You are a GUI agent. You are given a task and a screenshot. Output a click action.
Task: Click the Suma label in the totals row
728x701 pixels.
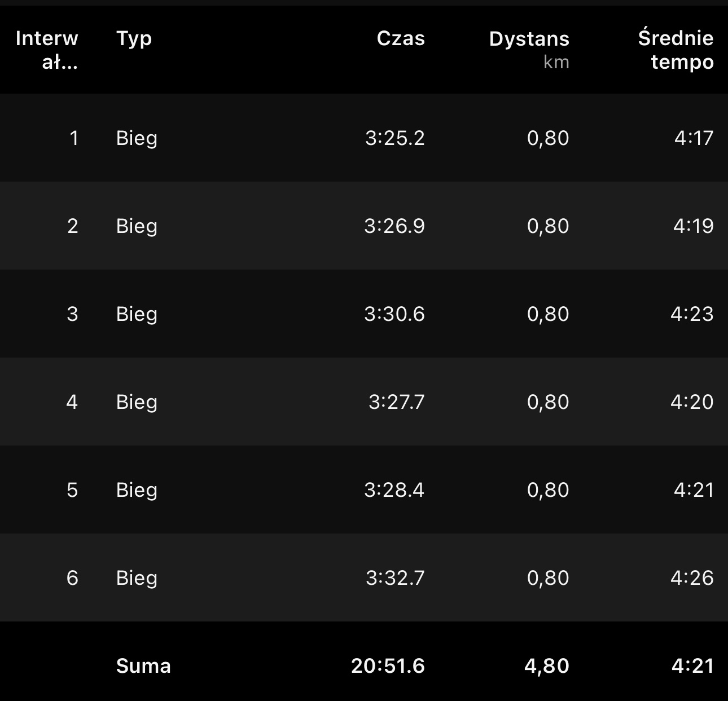[x=143, y=666]
